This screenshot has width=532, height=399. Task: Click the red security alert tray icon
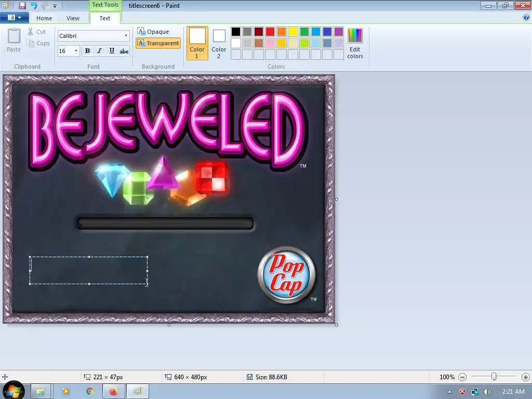[x=462, y=392]
